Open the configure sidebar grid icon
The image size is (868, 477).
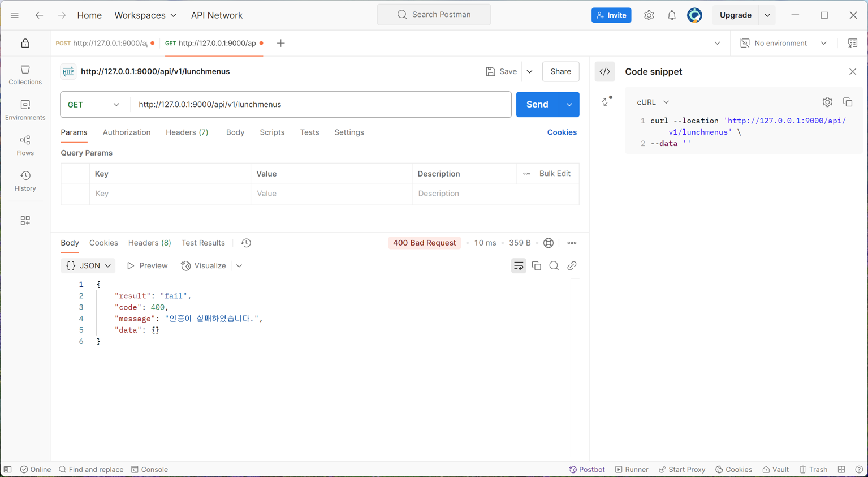point(25,221)
